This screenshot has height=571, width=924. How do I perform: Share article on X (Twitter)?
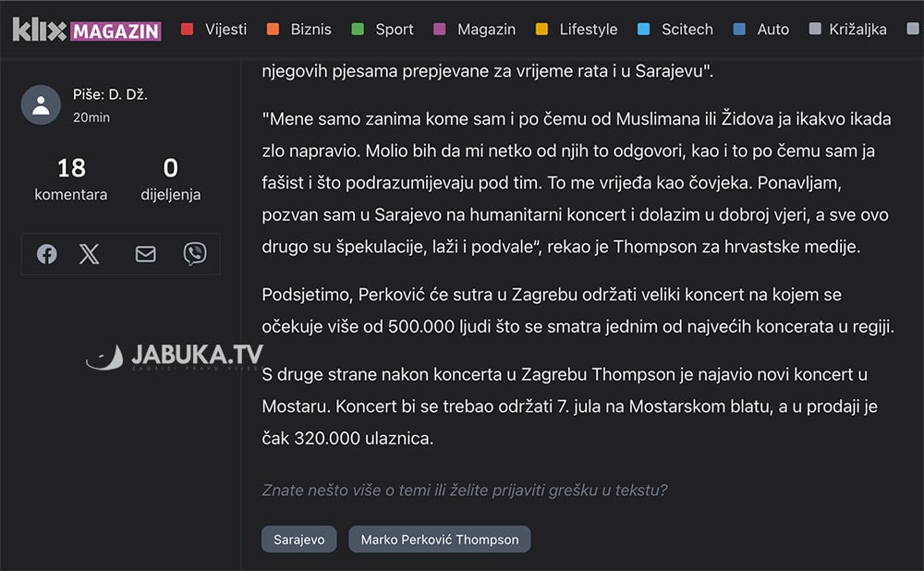click(x=90, y=254)
